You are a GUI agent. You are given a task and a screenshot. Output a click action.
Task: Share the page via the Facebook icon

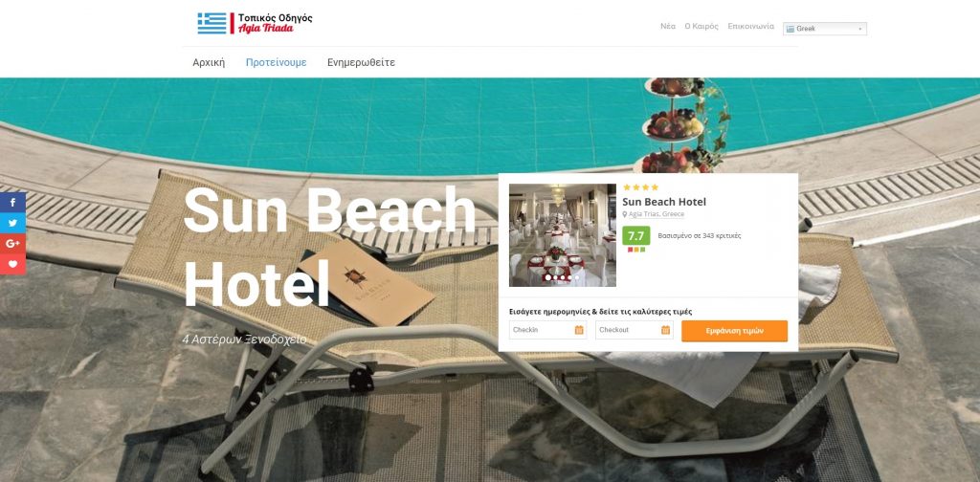12,203
